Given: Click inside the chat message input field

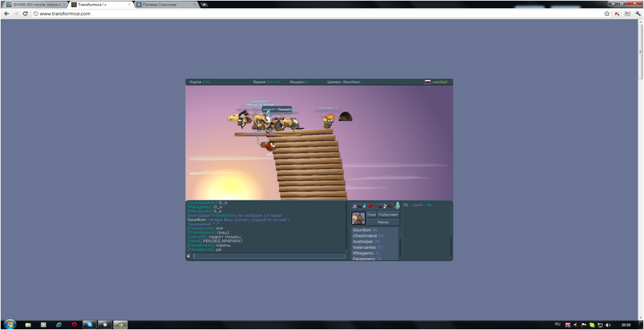Looking at the screenshot, I should pyautogui.click(x=269, y=256).
